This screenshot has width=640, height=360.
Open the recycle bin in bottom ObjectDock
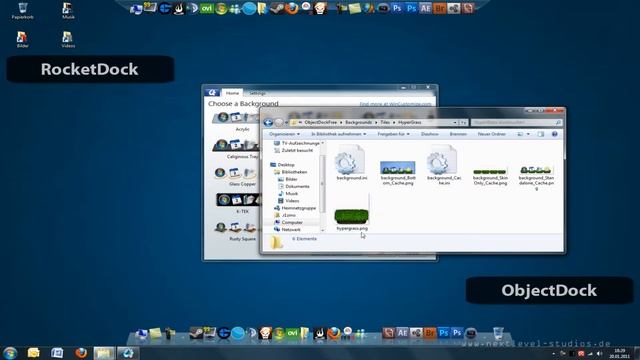498,333
